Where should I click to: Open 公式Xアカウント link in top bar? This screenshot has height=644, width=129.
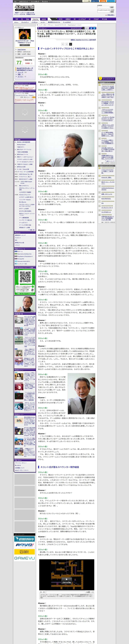[24, 1]
